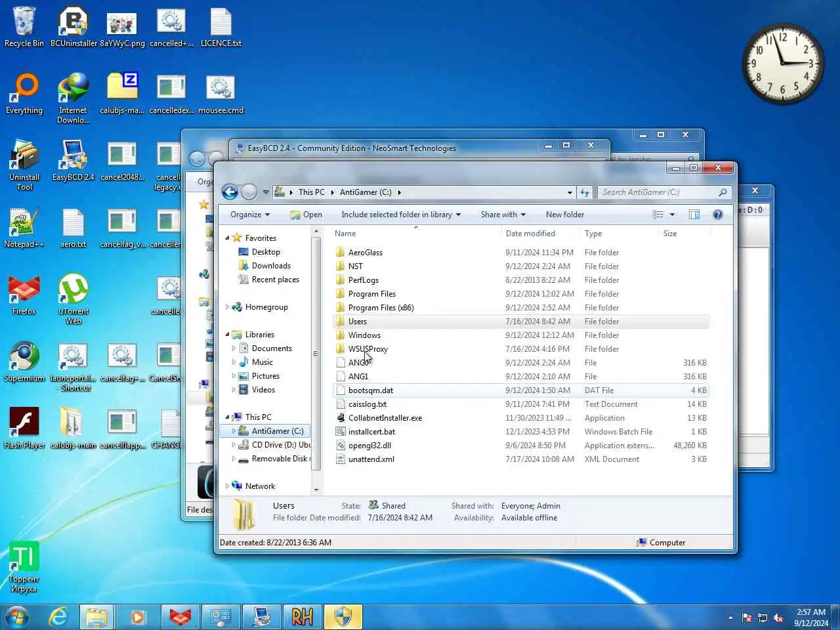Open Internet Download Manager shortcut
This screenshot has height=630, width=840.
coord(73,98)
